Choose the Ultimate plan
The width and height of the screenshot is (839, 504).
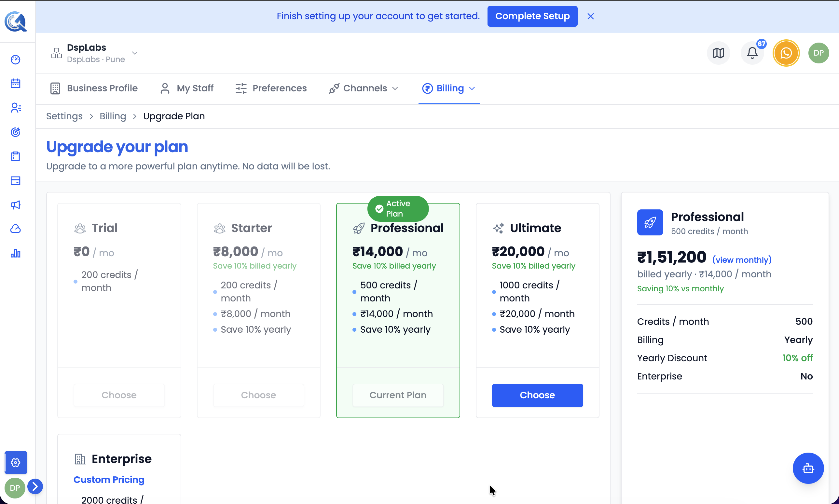(537, 395)
